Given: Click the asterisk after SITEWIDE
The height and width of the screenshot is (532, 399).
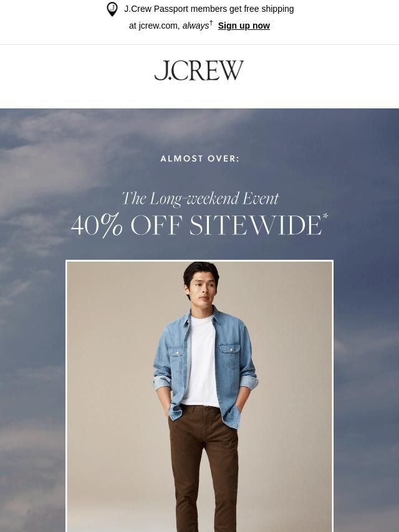Looking at the screenshot, I should 325,216.
